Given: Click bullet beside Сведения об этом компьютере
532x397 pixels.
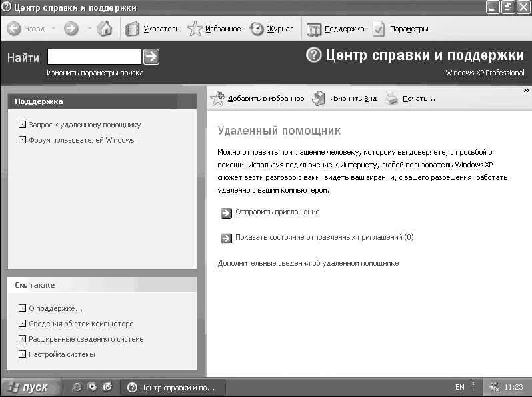Looking at the screenshot, I should point(22,324).
